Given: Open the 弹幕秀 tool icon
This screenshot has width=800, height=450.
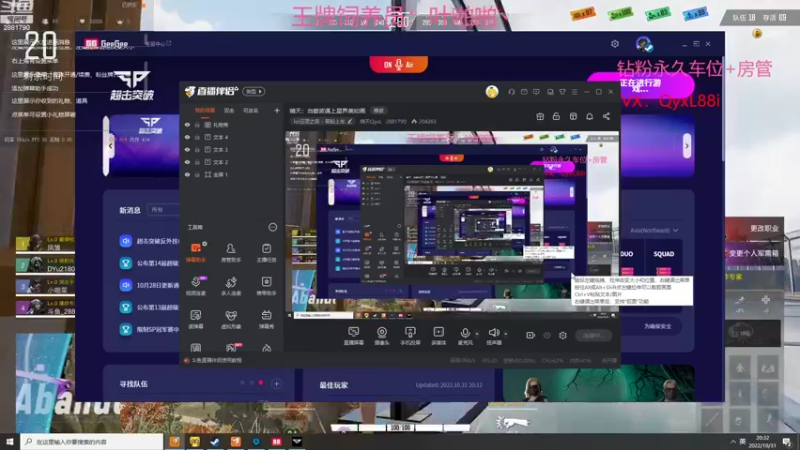Looking at the screenshot, I should [x=266, y=319].
